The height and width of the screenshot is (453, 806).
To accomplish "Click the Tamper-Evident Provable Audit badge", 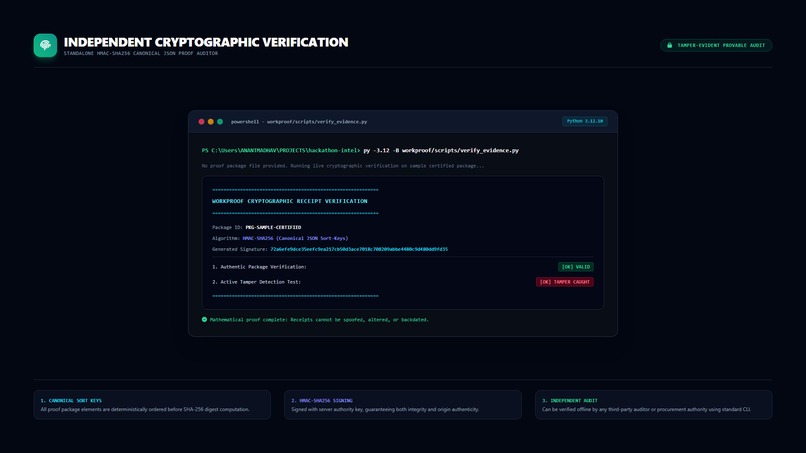I will [716, 45].
